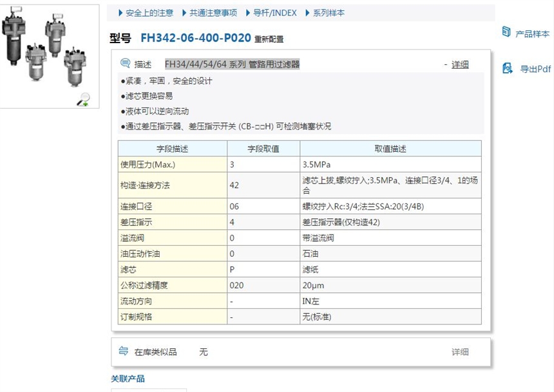This screenshot has width=554, height=392.
Task: Open the 产品样本 text link
Action: pos(532,33)
